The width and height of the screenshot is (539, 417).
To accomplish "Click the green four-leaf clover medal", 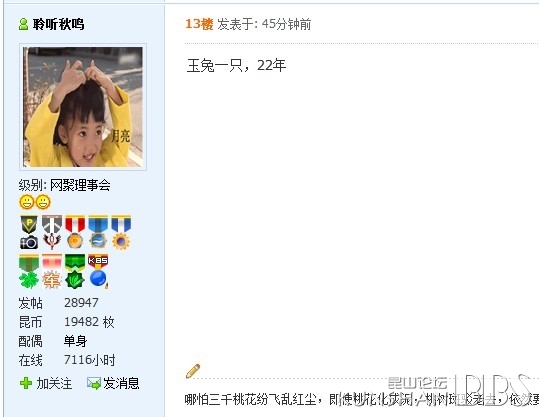I will pos(29,271).
